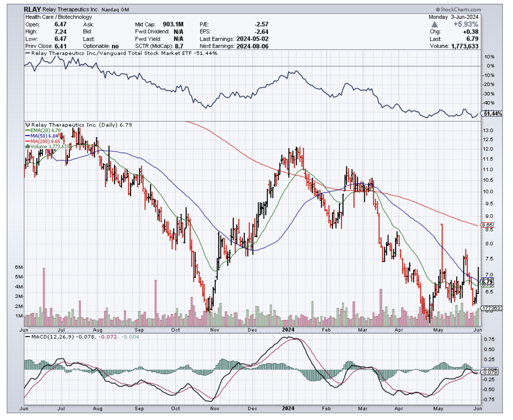Click the Next Earnings date 2024-08-06
513x420 pixels.
coord(253,46)
